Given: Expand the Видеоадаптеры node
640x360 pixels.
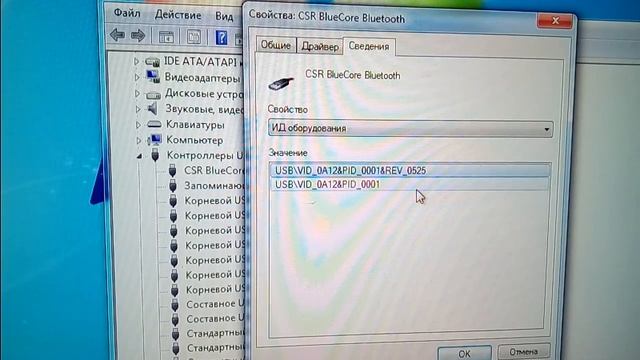Looking at the screenshot, I should coord(137,77).
